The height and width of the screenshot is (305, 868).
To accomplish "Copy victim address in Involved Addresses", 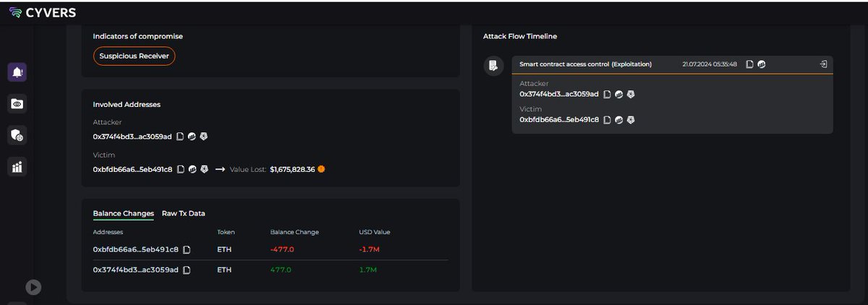I will tap(180, 169).
